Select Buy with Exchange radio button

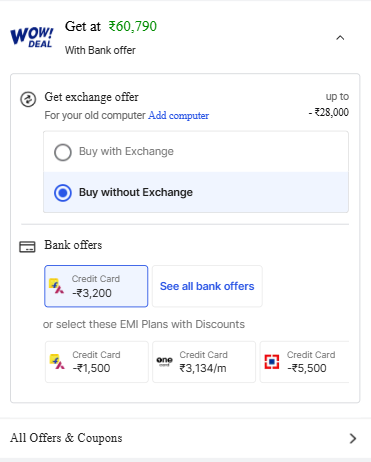(63, 152)
